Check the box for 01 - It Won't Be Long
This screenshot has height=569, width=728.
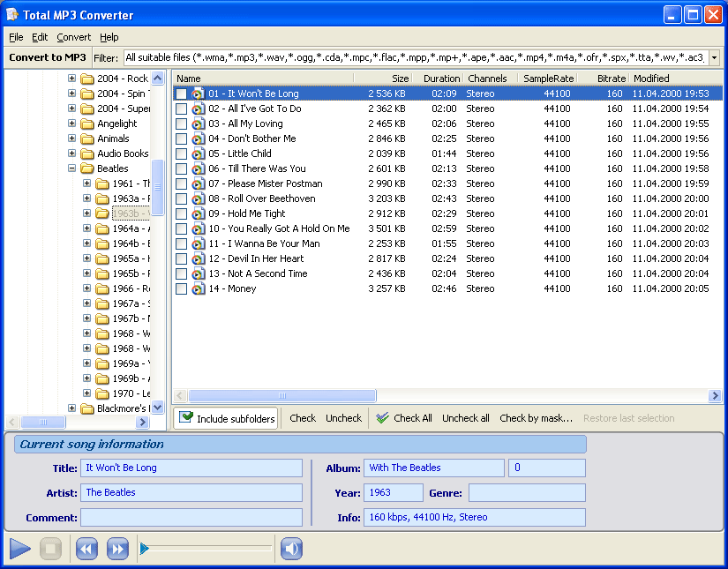[181, 94]
